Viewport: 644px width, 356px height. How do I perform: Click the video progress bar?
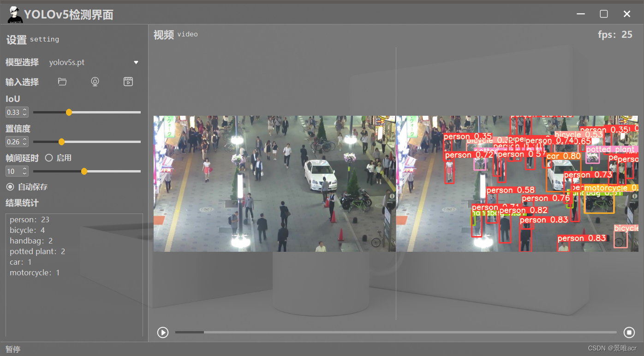click(396, 332)
